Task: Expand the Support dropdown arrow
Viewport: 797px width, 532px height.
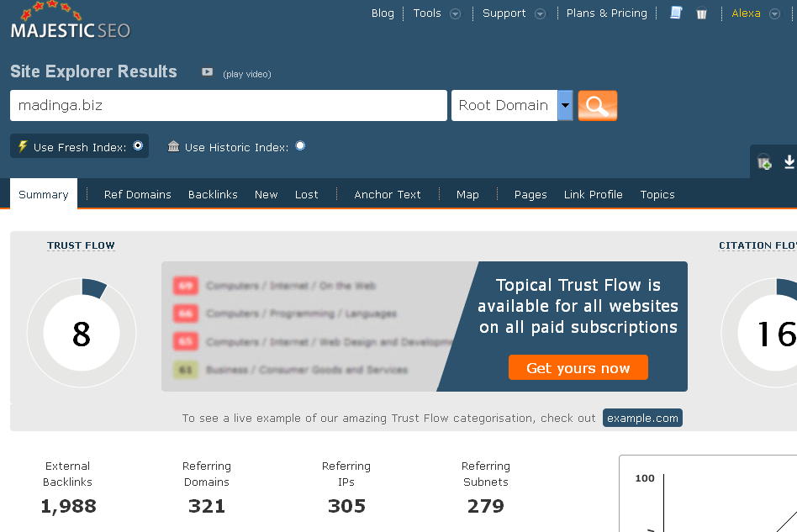Action: (541, 13)
